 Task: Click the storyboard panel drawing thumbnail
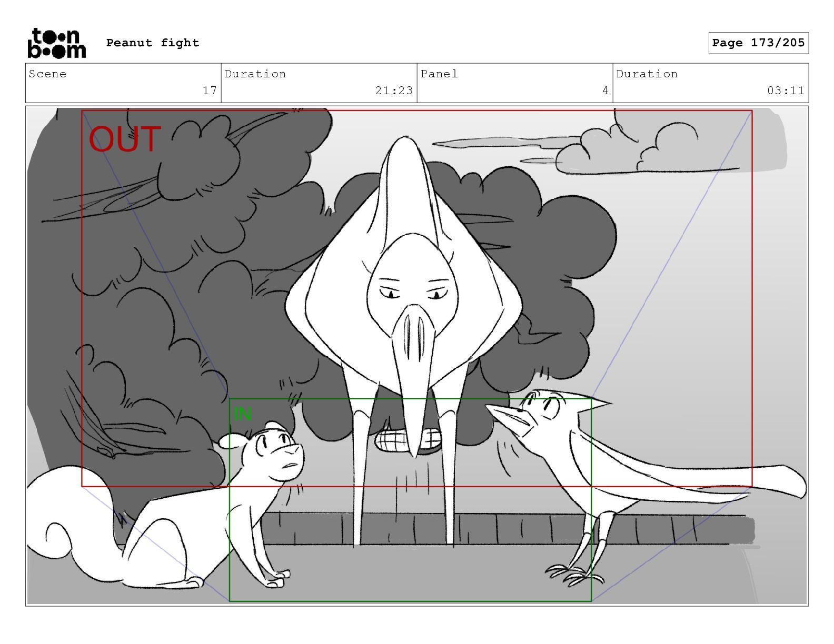(x=417, y=356)
